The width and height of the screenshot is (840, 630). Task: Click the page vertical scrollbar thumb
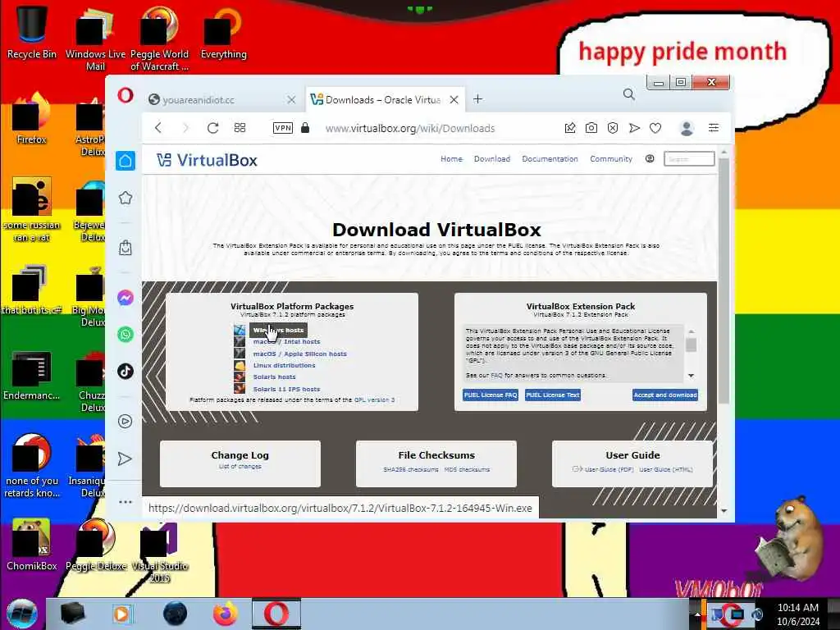(724, 281)
